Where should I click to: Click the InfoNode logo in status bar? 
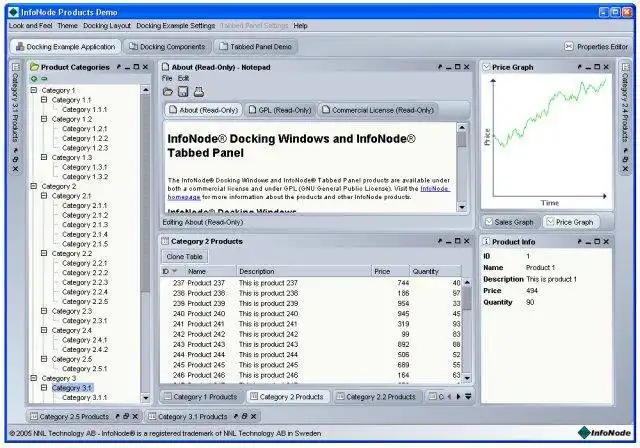(x=605, y=432)
